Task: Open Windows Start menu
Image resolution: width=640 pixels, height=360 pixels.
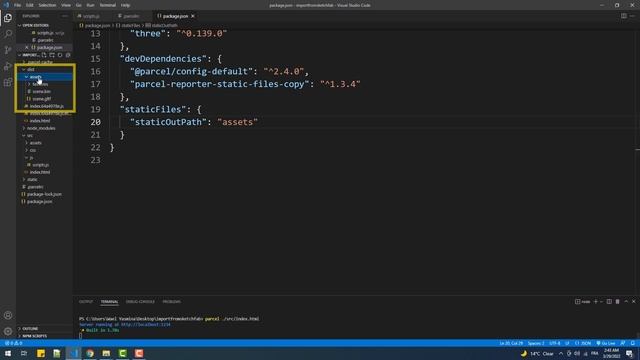Action: pyautogui.click(x=8, y=353)
